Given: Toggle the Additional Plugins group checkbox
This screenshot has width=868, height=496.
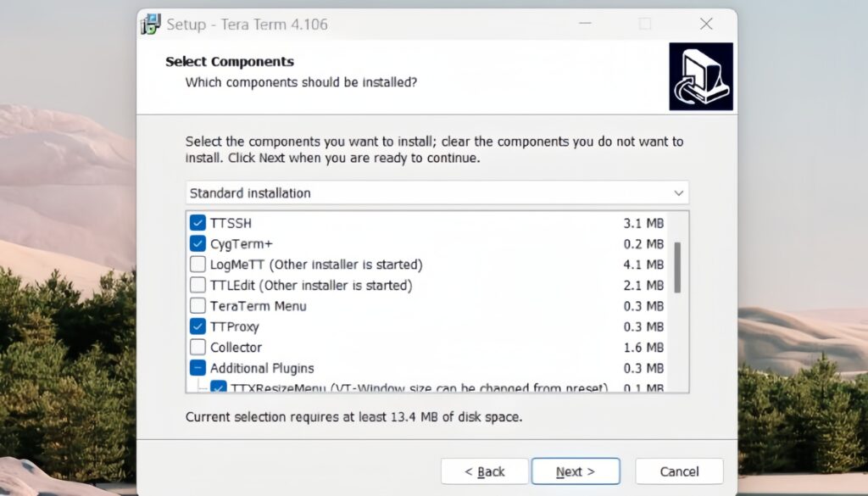Looking at the screenshot, I should coord(198,368).
